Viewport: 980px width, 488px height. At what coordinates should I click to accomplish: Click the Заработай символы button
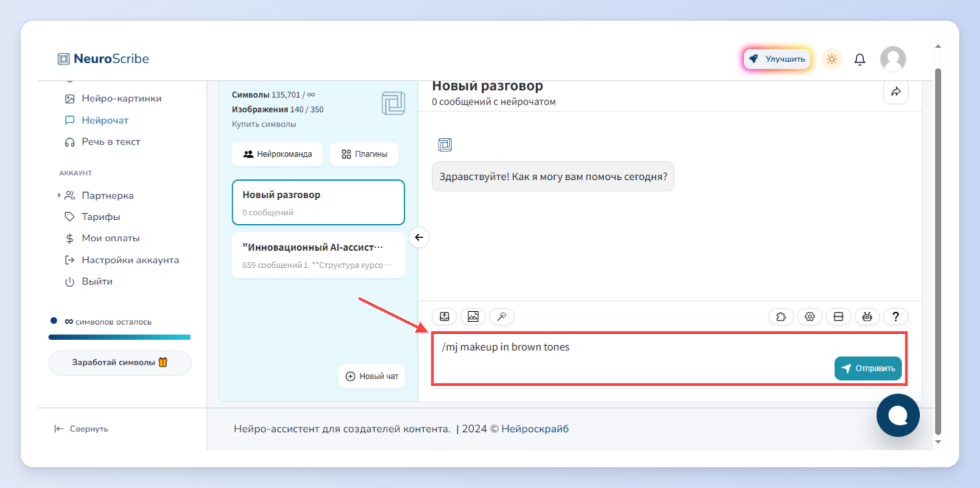(120, 363)
